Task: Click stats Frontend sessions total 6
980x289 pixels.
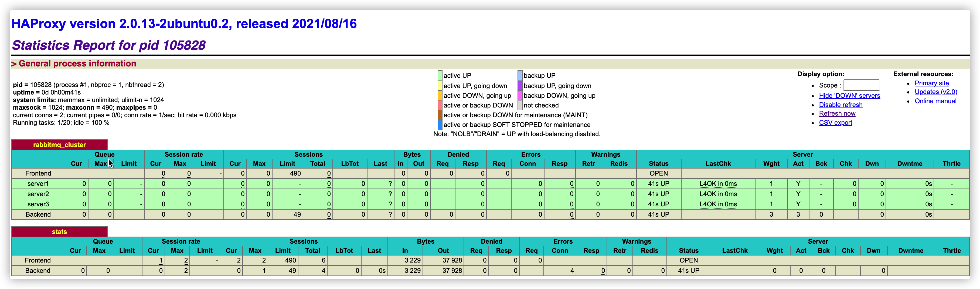Action: point(323,260)
